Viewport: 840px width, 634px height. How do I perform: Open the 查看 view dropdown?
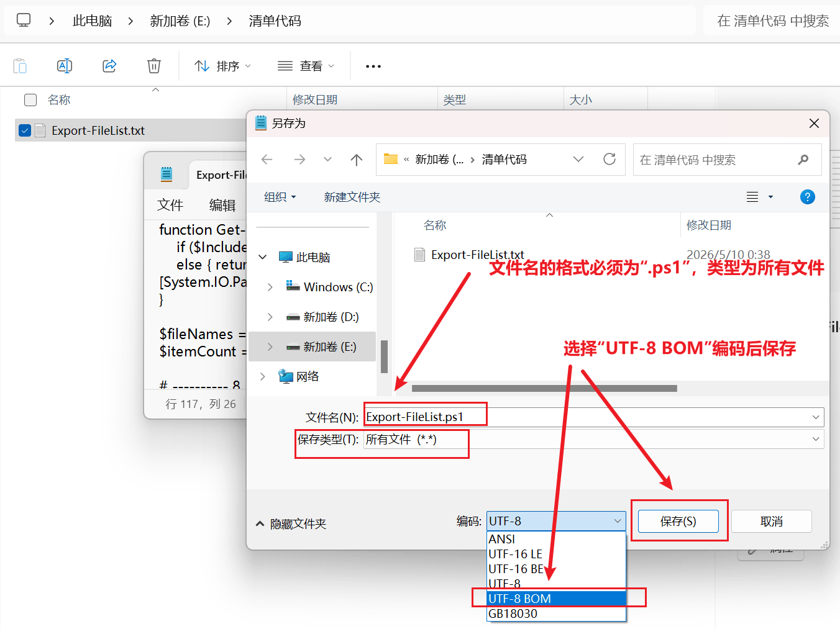click(x=306, y=66)
